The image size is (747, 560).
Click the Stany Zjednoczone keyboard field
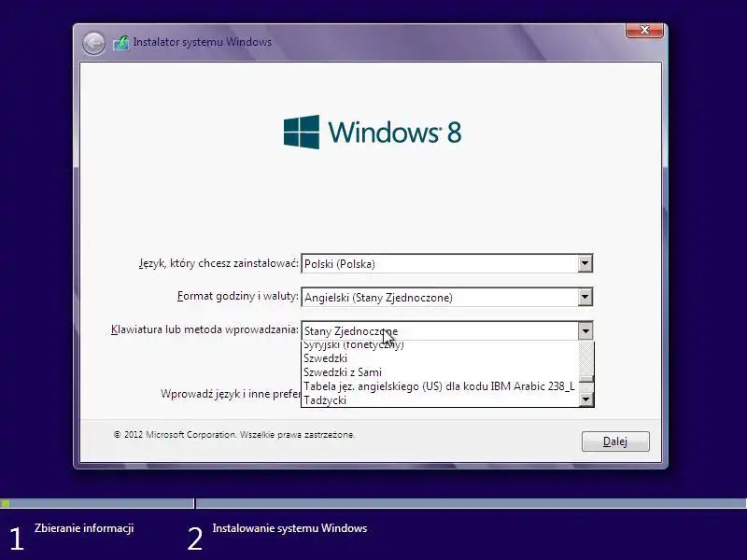click(x=447, y=330)
